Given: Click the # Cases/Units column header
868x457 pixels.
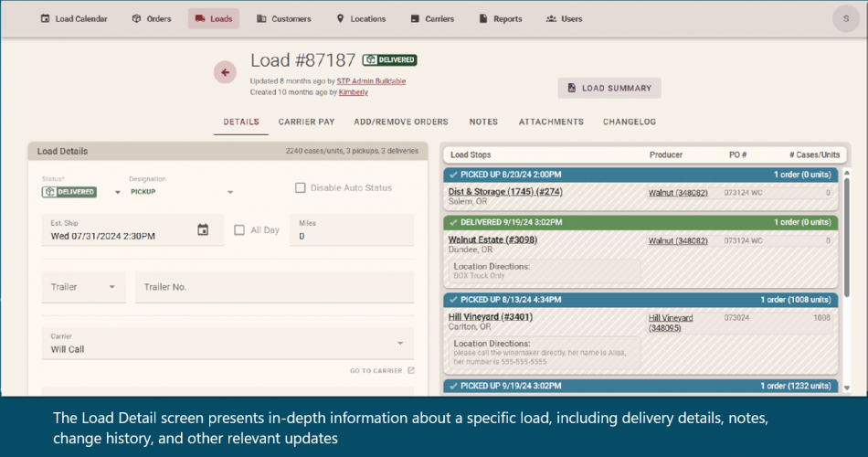Looking at the screenshot, I should pyautogui.click(x=815, y=155).
